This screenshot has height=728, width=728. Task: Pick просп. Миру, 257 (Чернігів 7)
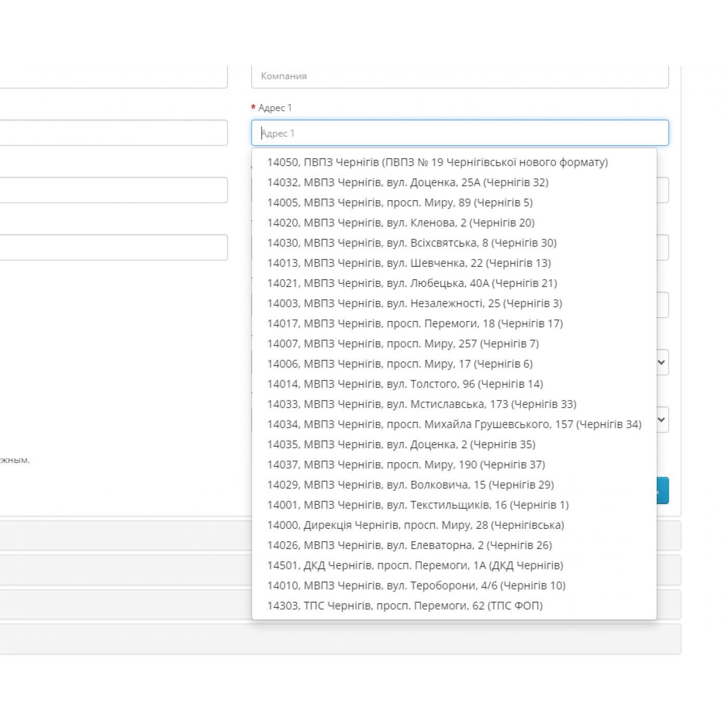(403, 344)
